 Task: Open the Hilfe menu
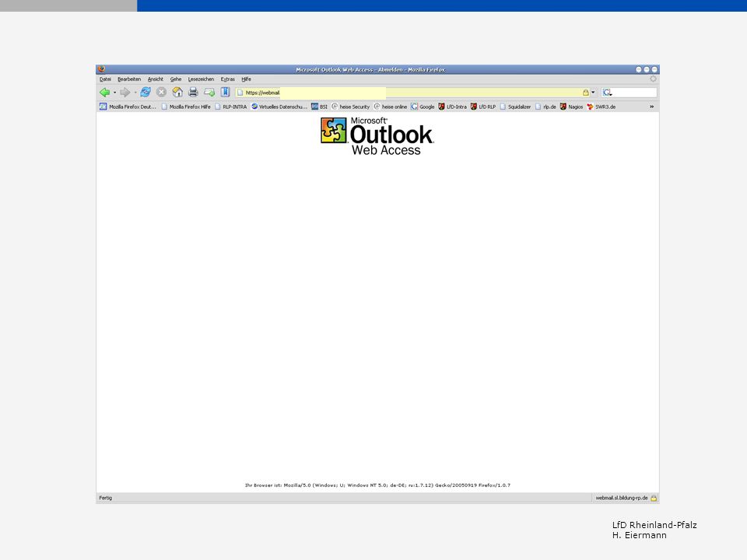click(247, 79)
